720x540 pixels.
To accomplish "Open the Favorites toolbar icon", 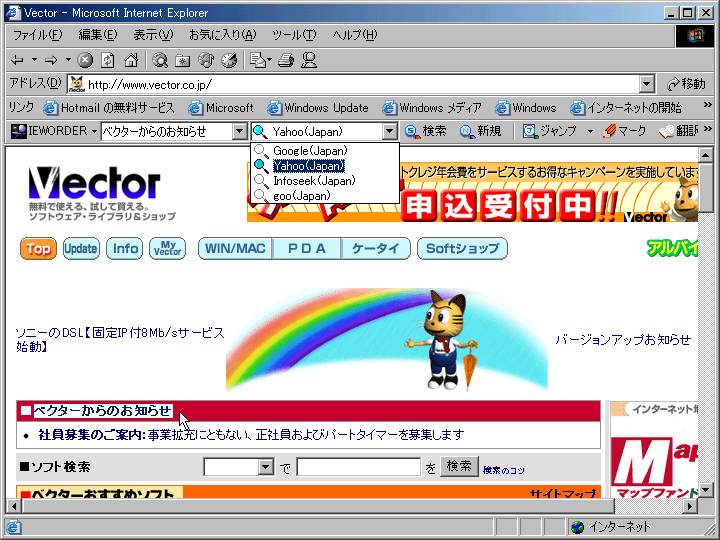I will click(x=183, y=60).
